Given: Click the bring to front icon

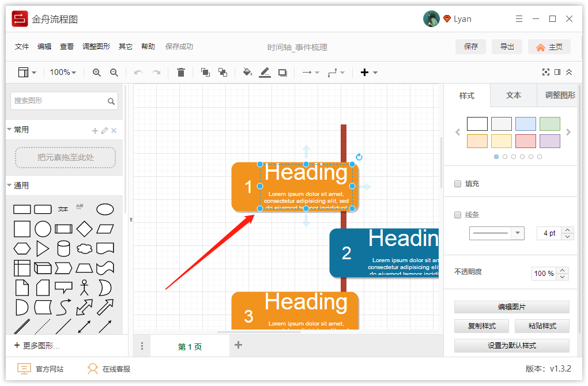Looking at the screenshot, I should pyautogui.click(x=205, y=73).
